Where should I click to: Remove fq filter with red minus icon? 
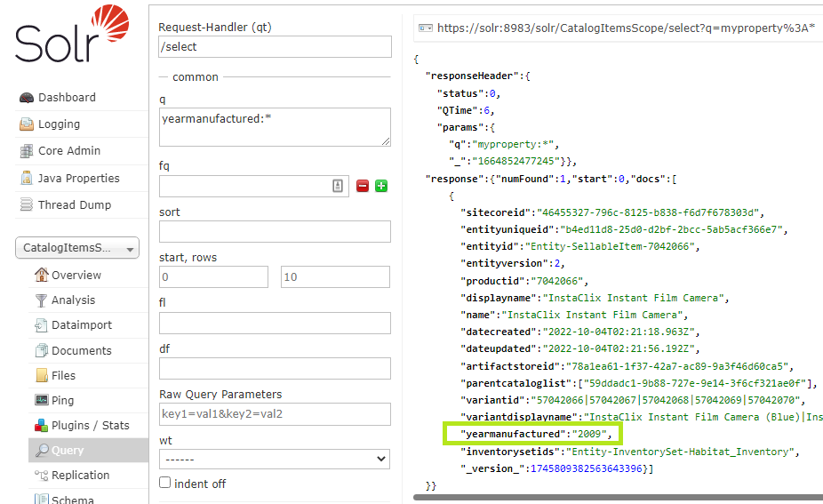[x=362, y=186]
